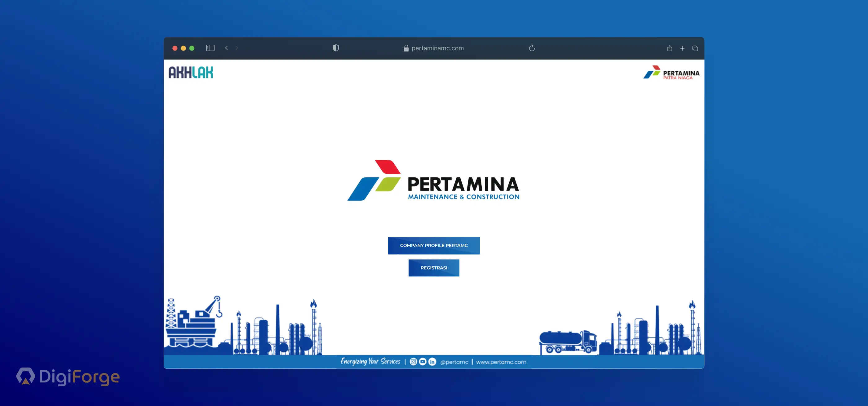Open the privacy shield report icon

click(336, 48)
